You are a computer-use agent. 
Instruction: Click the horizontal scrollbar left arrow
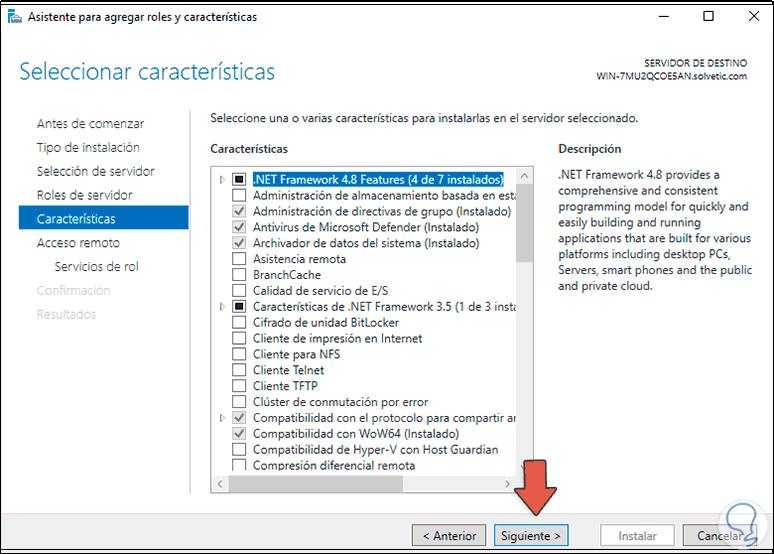point(220,484)
